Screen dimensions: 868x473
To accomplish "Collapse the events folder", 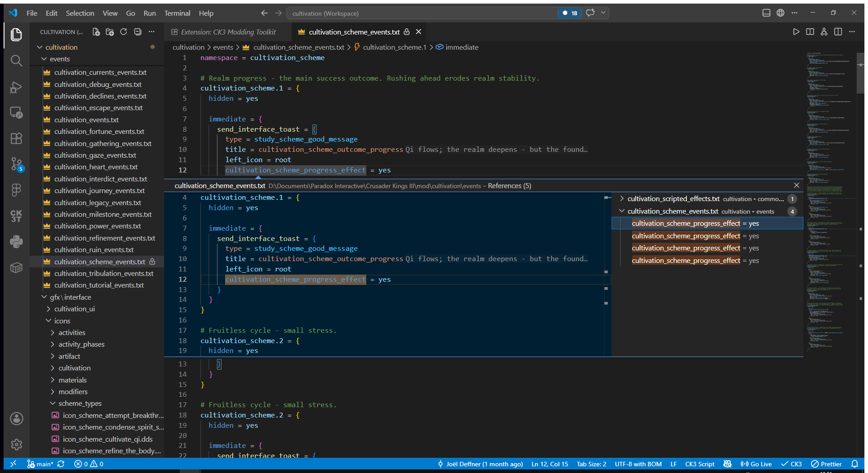I will [44, 59].
